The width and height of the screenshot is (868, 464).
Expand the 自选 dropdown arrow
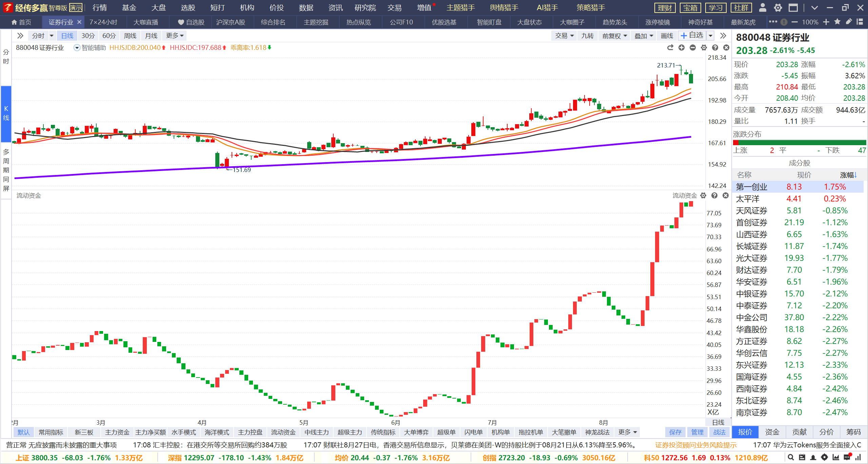click(710, 36)
